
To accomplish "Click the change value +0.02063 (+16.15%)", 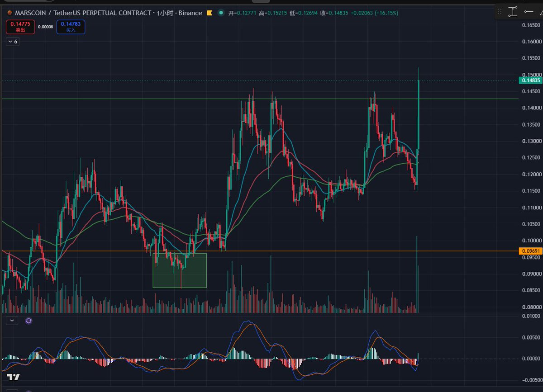I will coord(376,13).
